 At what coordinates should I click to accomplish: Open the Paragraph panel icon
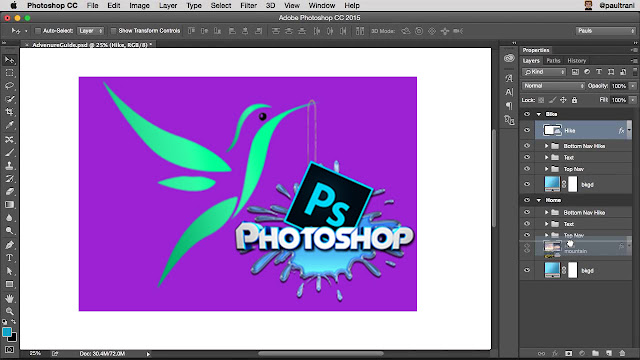(x=509, y=106)
